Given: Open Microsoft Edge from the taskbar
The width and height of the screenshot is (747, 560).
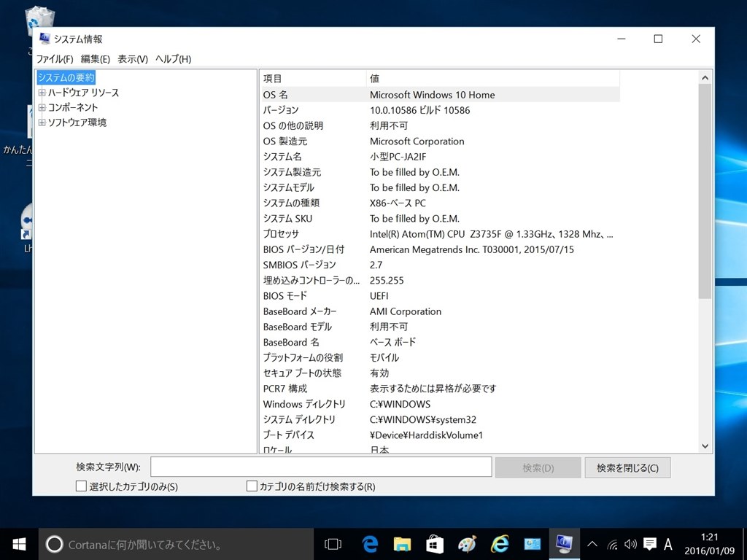Looking at the screenshot, I should click(x=370, y=544).
